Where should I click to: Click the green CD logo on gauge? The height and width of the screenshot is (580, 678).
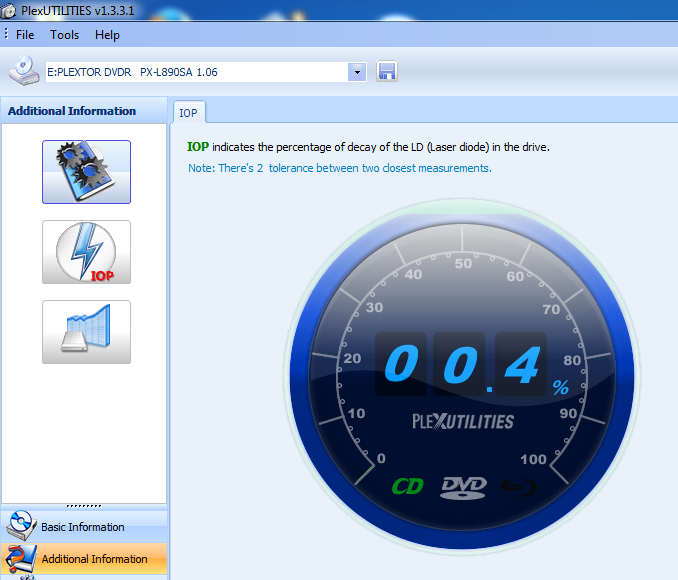(408, 487)
